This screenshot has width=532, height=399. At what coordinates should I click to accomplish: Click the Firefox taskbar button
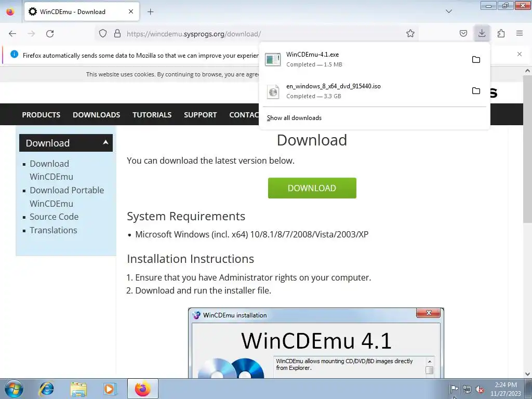point(142,389)
